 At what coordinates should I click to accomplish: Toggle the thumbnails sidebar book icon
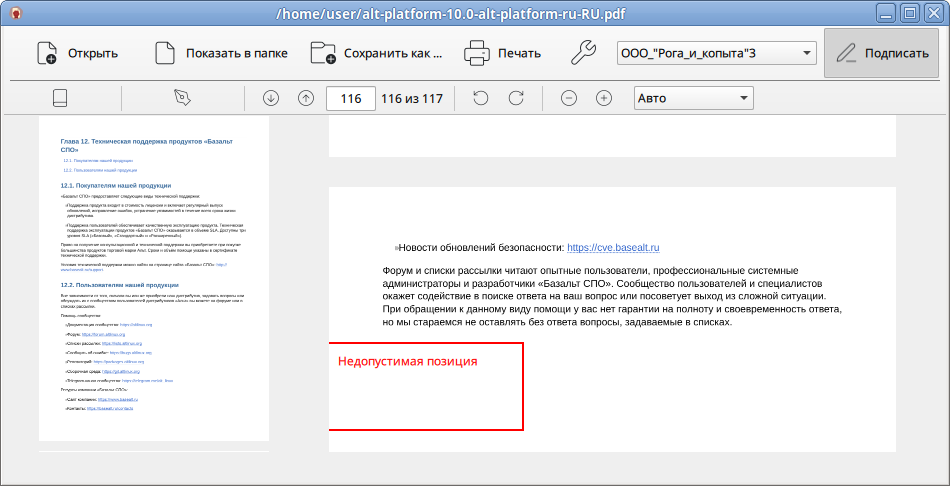point(60,98)
